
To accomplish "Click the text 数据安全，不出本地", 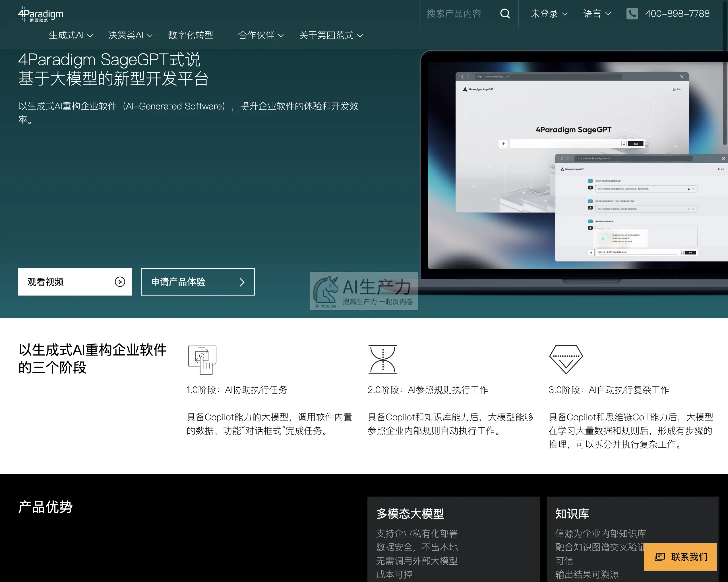I will point(417,547).
